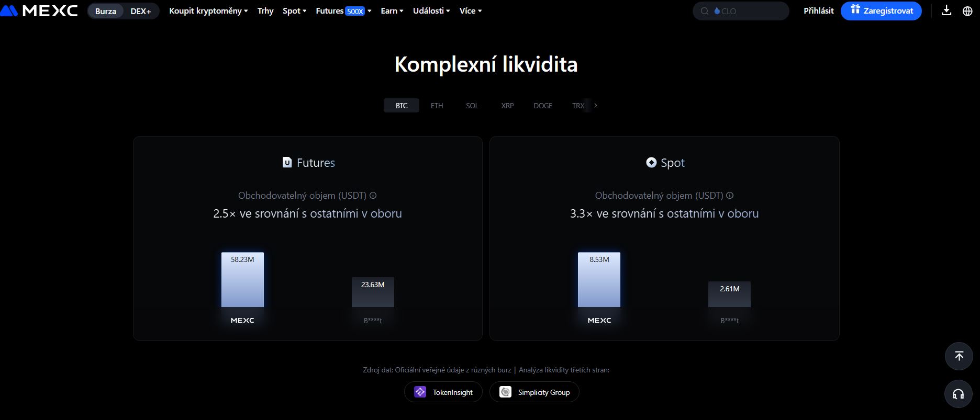This screenshot has height=420, width=980.
Task: Click the Přihlásit login link
Action: click(819, 10)
